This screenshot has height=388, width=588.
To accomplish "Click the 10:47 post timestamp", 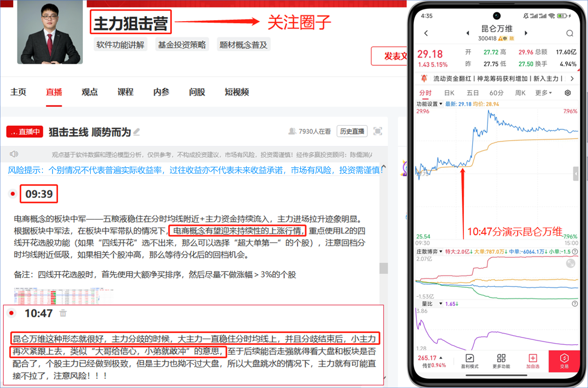I will 39,313.
